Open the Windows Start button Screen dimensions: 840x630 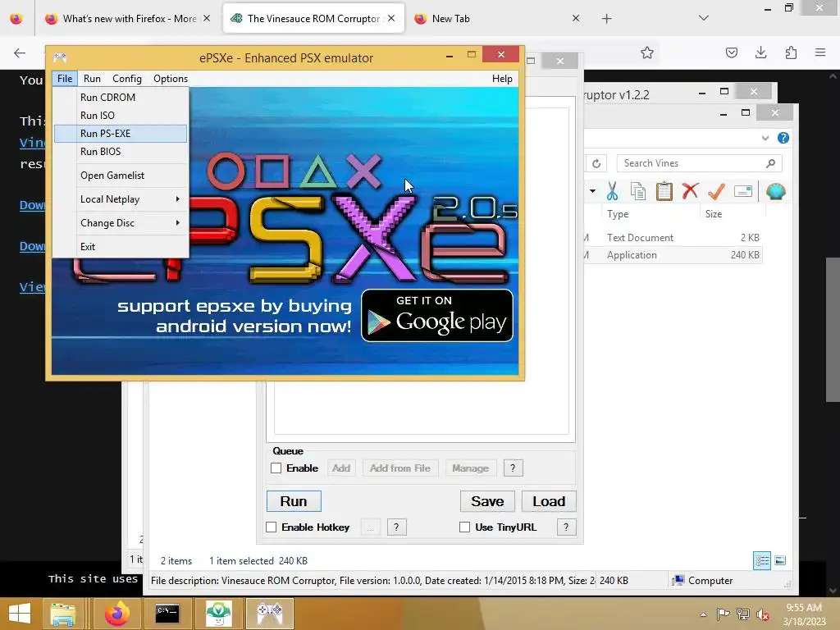(x=20, y=614)
